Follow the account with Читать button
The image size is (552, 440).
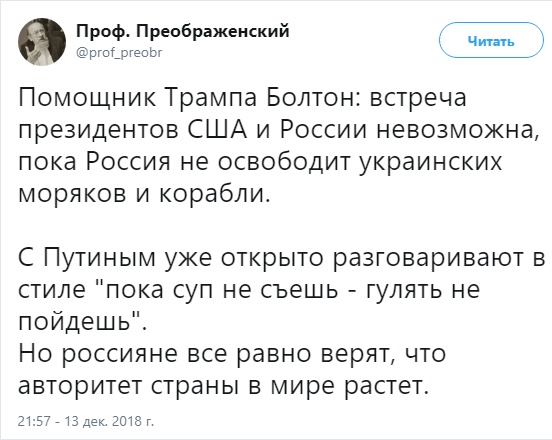(491, 41)
